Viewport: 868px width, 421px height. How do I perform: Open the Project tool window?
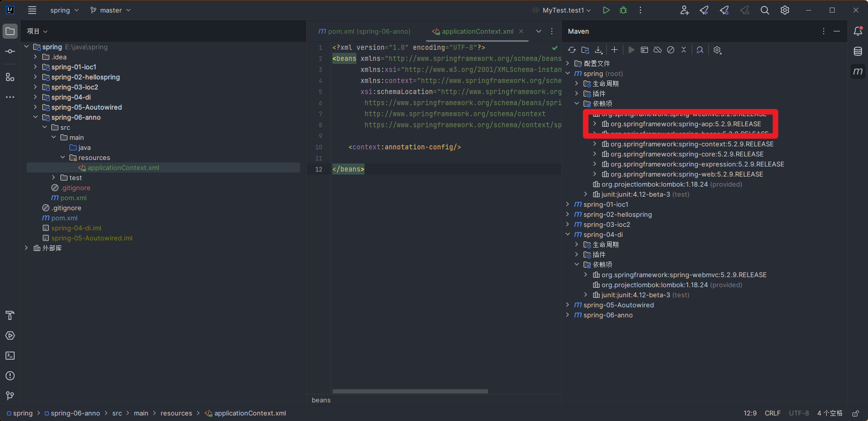[10, 31]
